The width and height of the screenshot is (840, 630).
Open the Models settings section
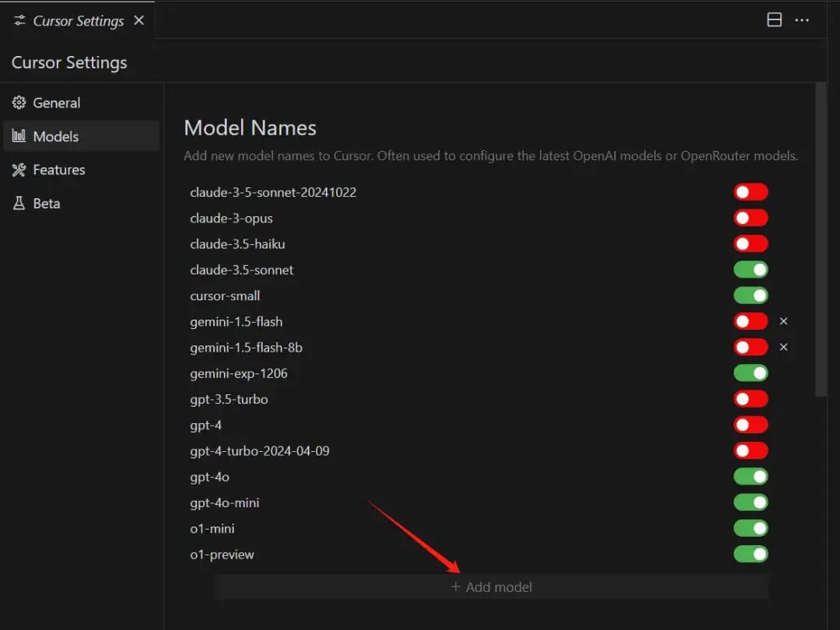55,136
